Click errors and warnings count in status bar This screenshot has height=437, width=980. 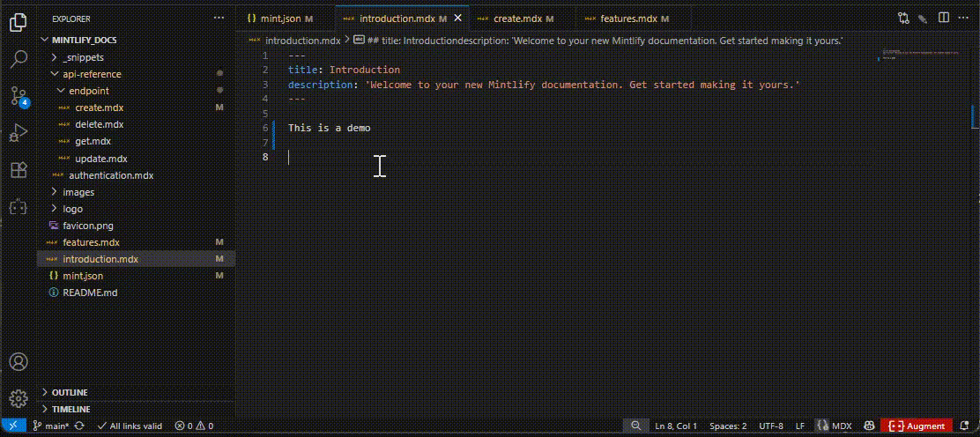[194, 426]
